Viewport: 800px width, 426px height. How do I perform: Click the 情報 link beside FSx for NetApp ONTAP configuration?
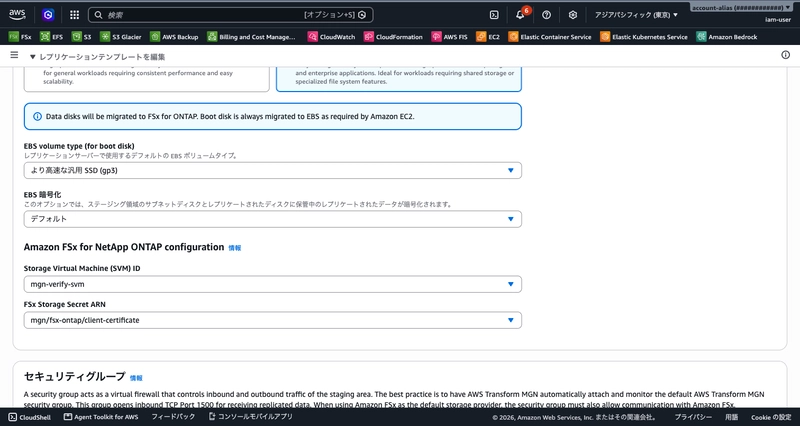point(235,248)
